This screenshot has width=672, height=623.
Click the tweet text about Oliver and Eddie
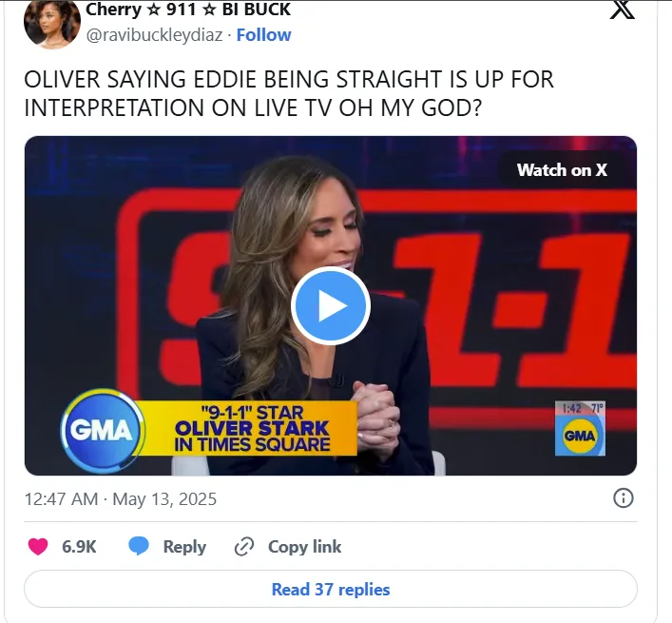tap(289, 93)
